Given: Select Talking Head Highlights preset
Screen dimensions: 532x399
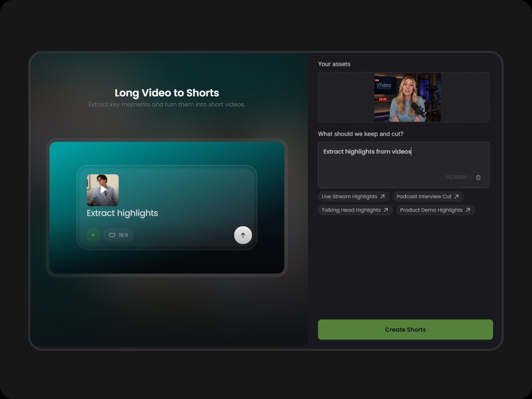Looking at the screenshot, I should pyautogui.click(x=355, y=210).
